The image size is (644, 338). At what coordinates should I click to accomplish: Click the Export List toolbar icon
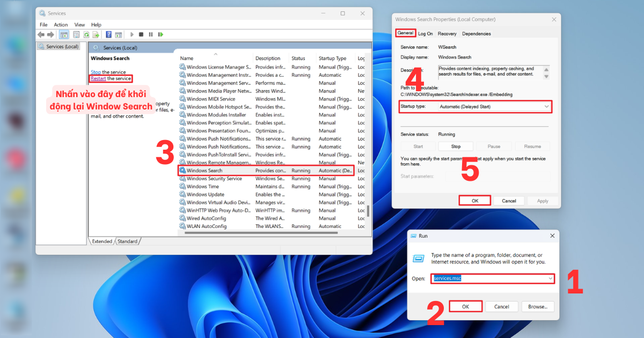(96, 34)
